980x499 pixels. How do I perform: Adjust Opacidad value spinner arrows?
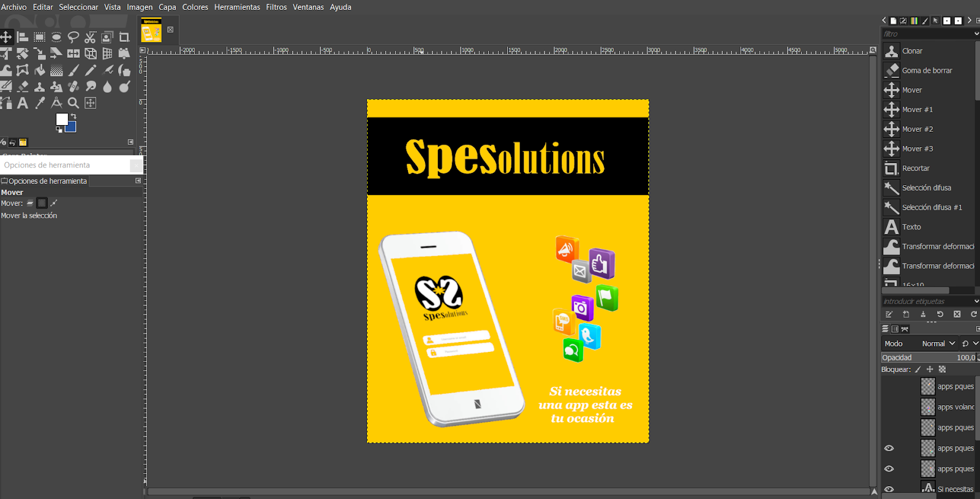[x=978, y=357]
